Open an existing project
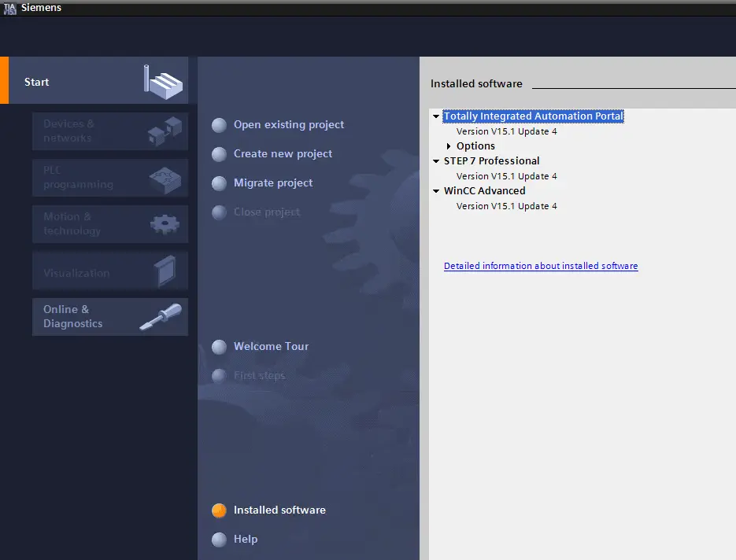 pos(289,125)
